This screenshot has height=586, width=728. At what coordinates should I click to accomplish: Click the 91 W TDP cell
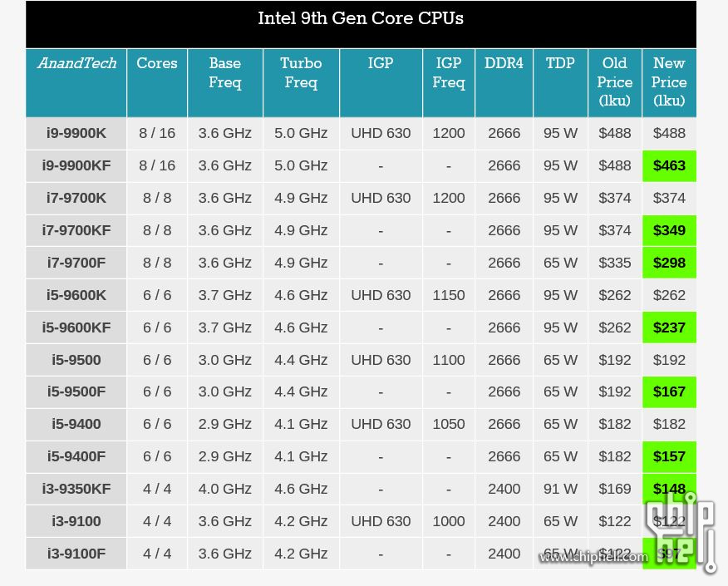pos(560,489)
